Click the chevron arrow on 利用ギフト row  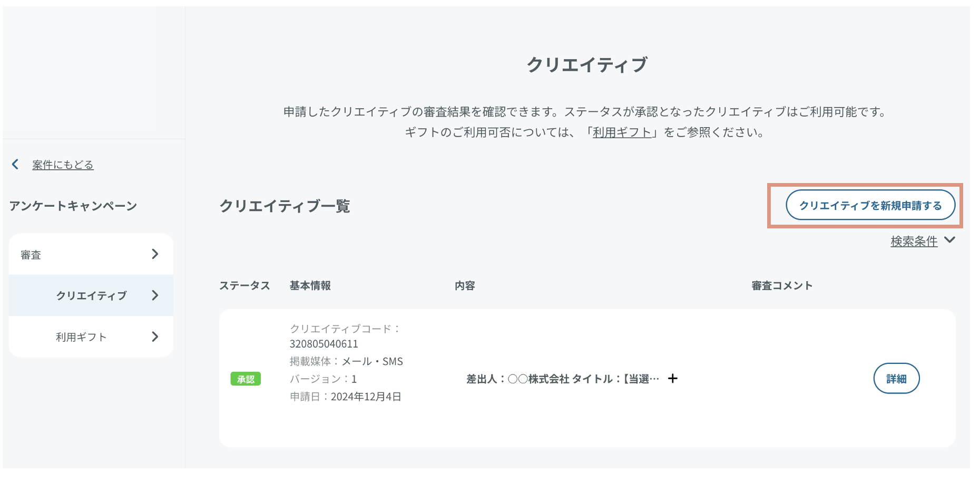155,336
